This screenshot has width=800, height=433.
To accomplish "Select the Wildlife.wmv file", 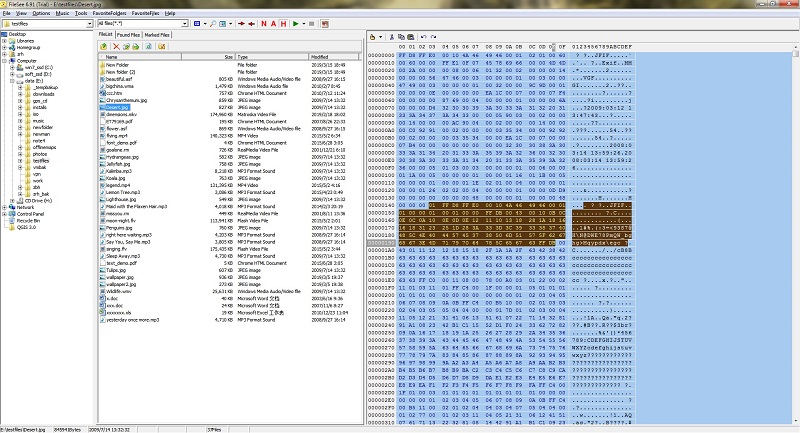I will (x=118, y=292).
